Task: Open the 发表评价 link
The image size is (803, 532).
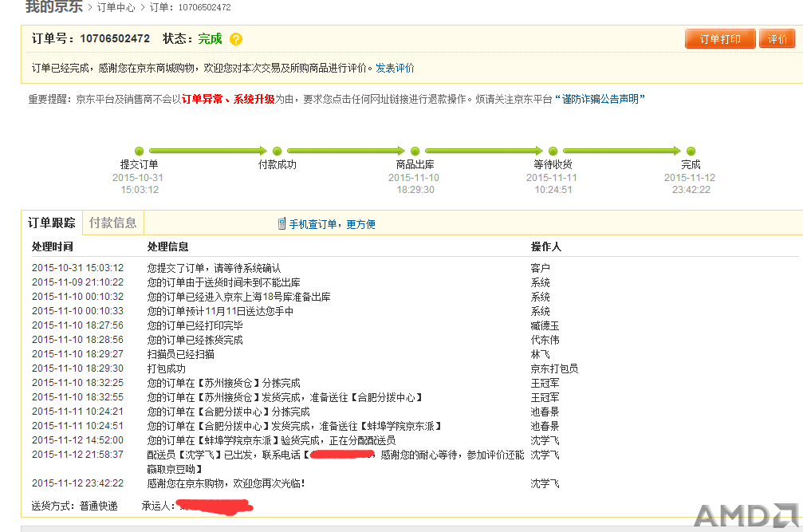Action: (x=395, y=68)
